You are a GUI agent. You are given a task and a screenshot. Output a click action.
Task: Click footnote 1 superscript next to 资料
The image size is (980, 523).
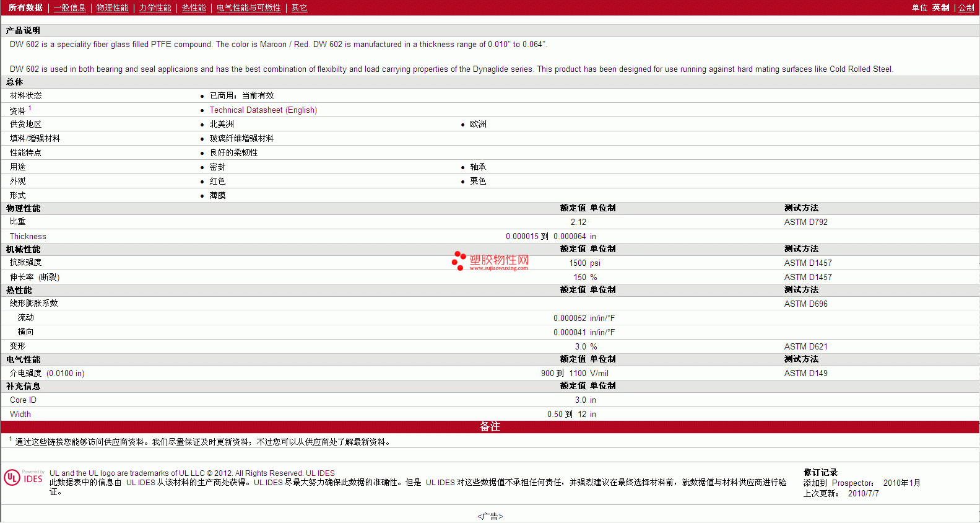pyautogui.click(x=30, y=108)
